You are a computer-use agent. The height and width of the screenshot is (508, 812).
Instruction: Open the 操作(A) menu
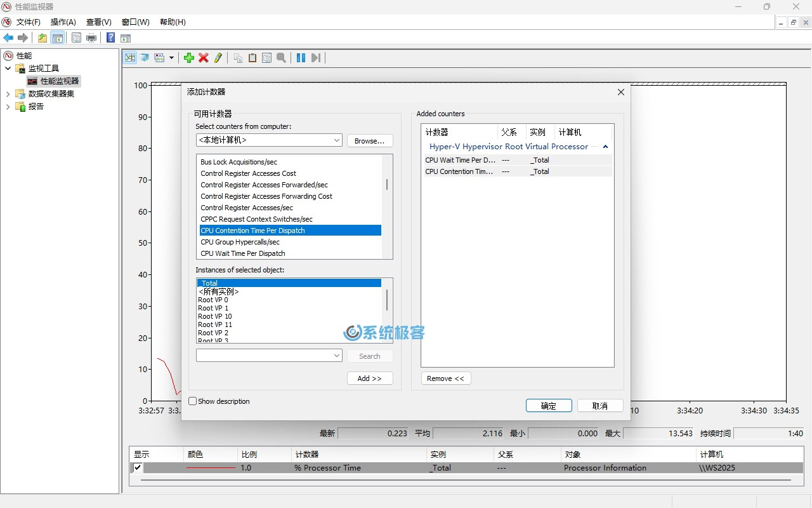(63, 22)
